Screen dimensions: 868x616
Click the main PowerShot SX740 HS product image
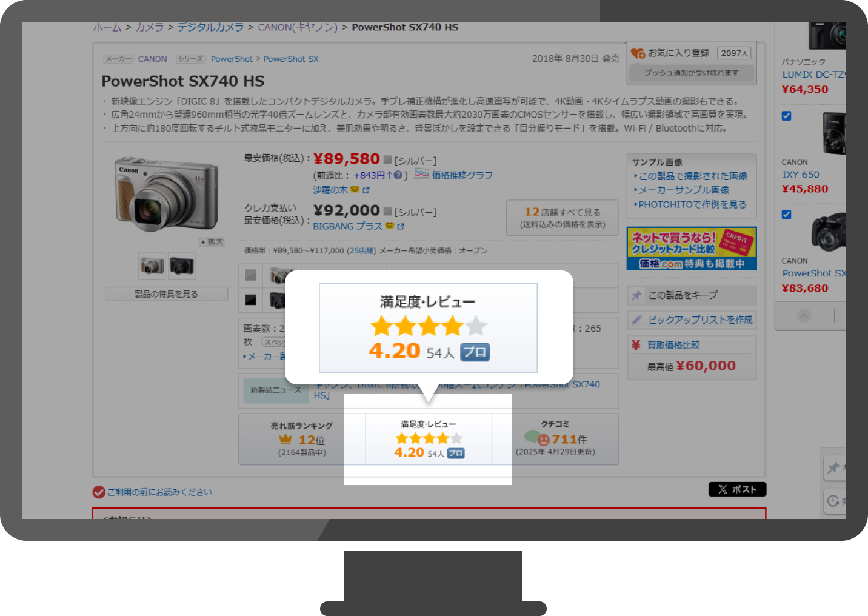167,193
